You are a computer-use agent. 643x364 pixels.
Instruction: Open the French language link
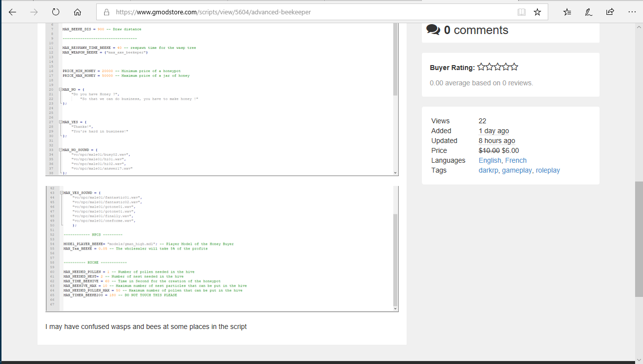pyautogui.click(x=516, y=160)
